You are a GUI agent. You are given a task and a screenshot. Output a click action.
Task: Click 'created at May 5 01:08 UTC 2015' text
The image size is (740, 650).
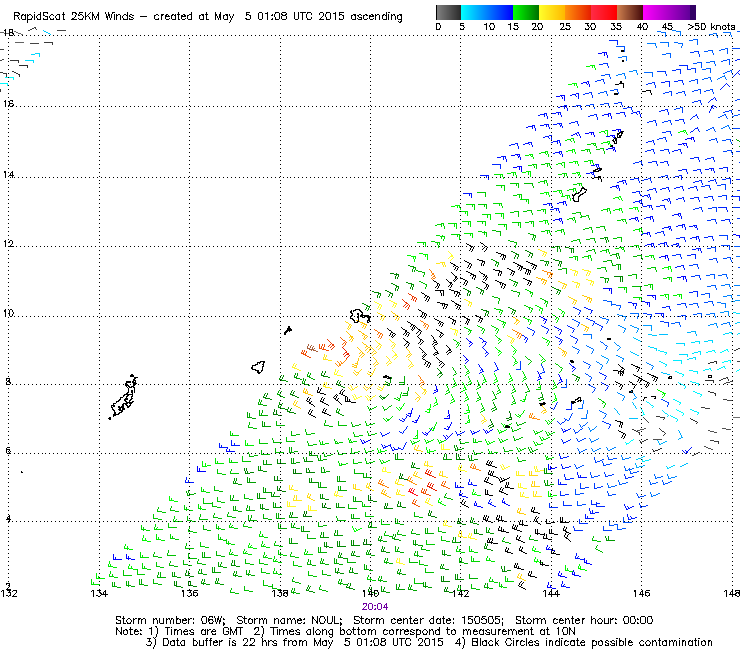248,17
